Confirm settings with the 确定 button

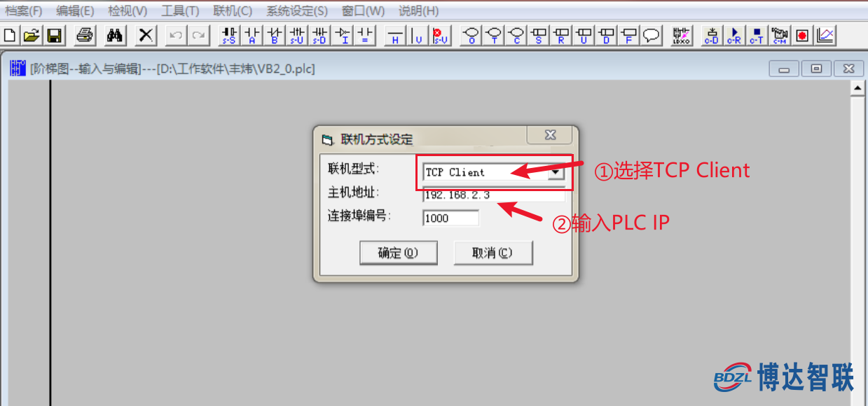pyautogui.click(x=398, y=252)
